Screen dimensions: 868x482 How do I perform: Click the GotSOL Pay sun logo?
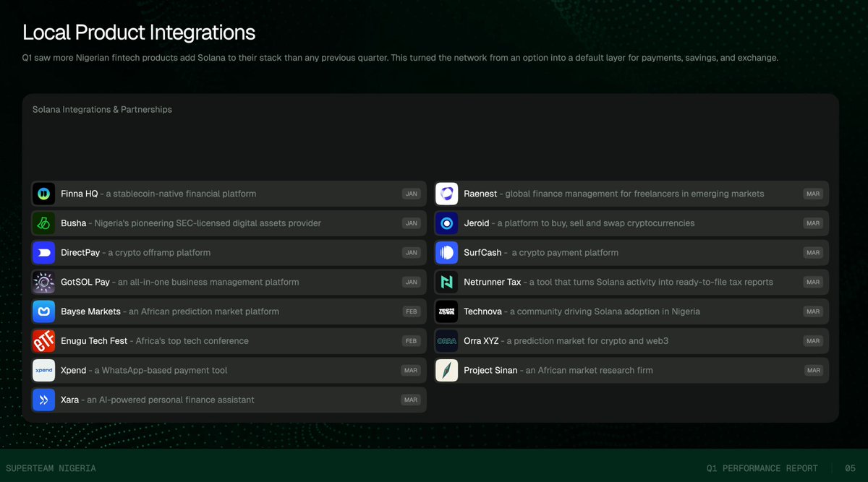click(x=43, y=282)
